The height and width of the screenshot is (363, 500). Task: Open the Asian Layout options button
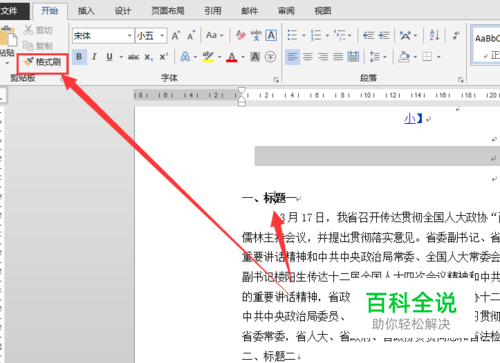click(408, 35)
